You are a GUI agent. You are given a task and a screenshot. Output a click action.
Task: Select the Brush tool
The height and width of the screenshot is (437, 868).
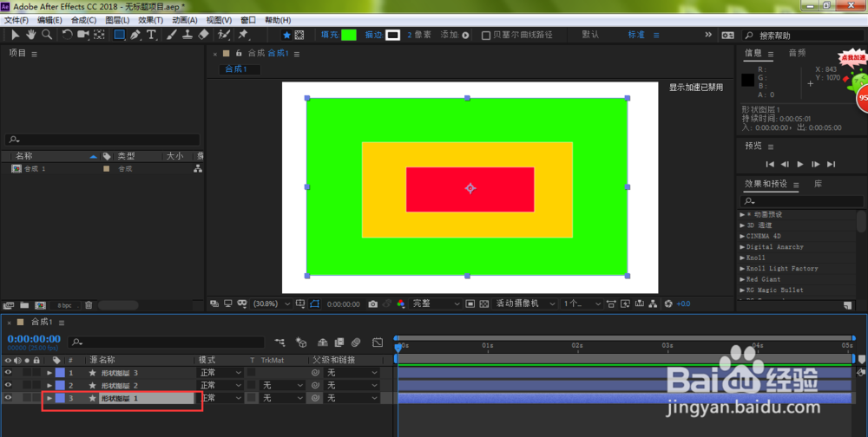172,35
